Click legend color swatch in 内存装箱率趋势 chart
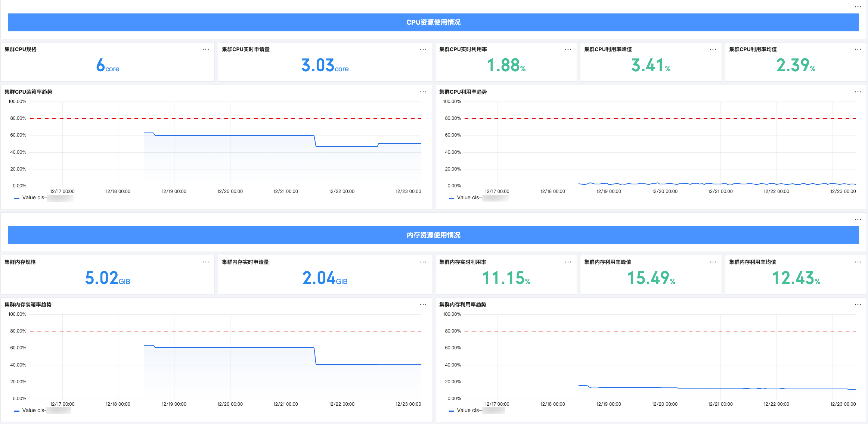The width and height of the screenshot is (868, 424). point(17,411)
